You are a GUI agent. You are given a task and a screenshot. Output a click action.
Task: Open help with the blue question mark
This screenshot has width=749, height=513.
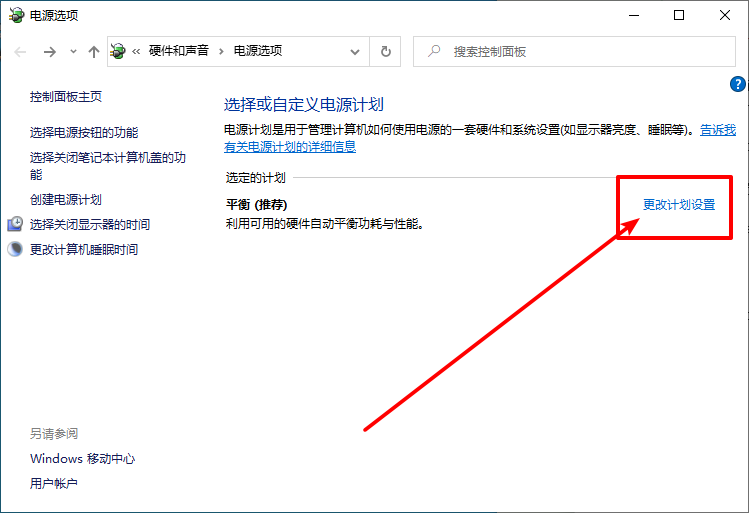[x=739, y=84]
